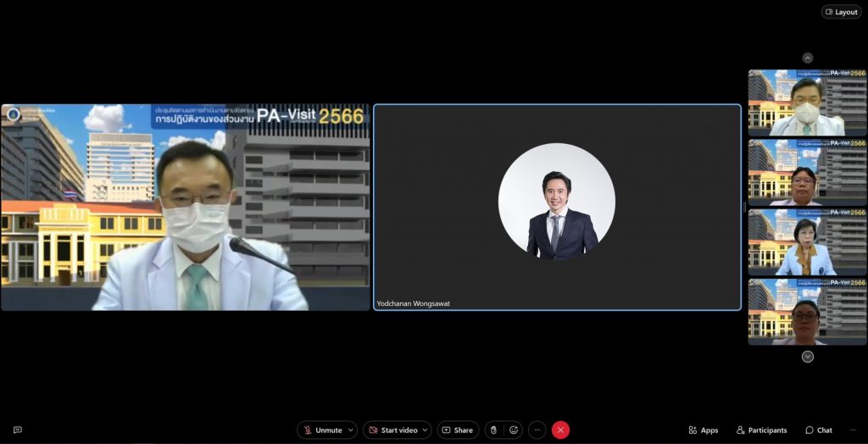Screen dimensions: 868x444
Task: Open the emoji reactions icon
Action: click(x=513, y=430)
